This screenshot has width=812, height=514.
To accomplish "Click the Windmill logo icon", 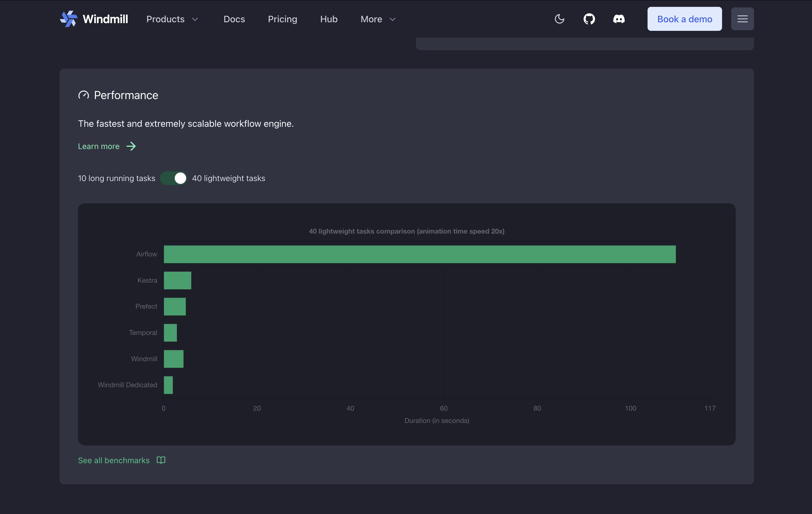I will pos(69,19).
